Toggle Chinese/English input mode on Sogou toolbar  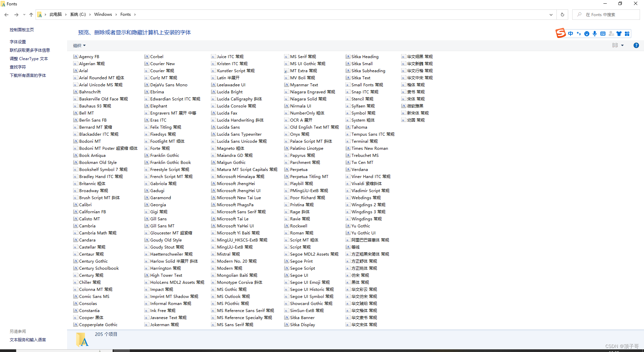pyautogui.click(x=570, y=34)
